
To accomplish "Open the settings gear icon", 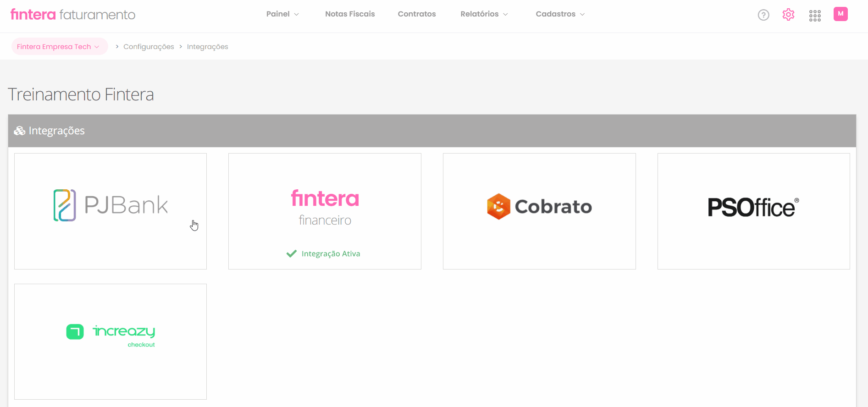I will click(788, 15).
